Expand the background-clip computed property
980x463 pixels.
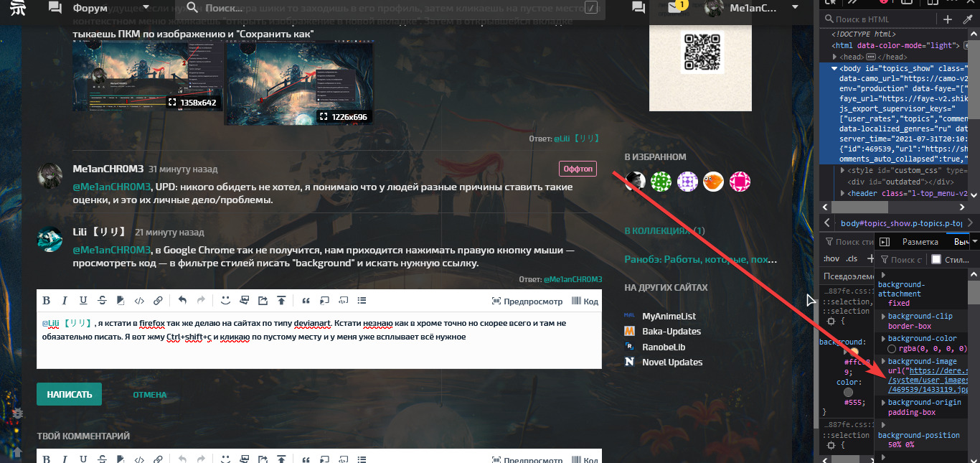(x=882, y=317)
